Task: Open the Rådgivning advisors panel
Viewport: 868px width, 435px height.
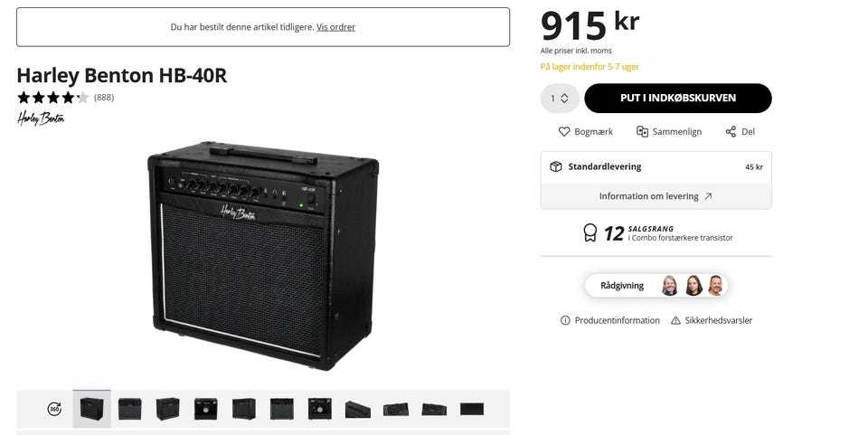Action: click(656, 286)
